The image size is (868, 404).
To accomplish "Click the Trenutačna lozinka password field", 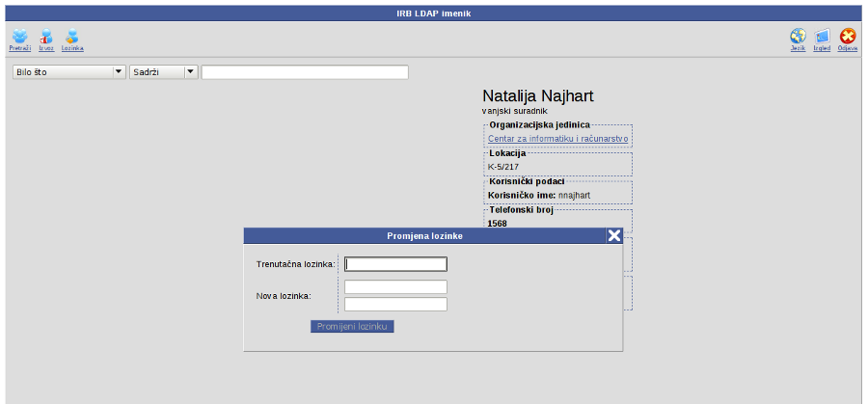I will [396, 264].
